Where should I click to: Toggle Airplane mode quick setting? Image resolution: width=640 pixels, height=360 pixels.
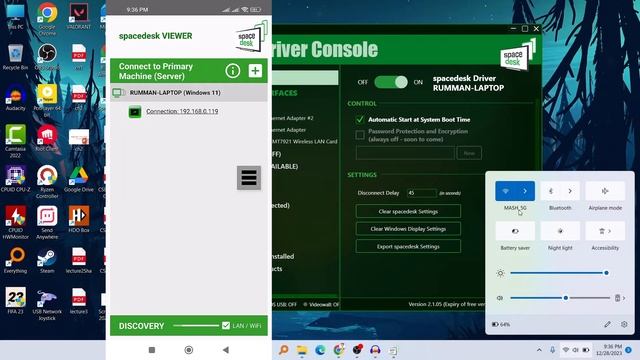[x=605, y=191]
